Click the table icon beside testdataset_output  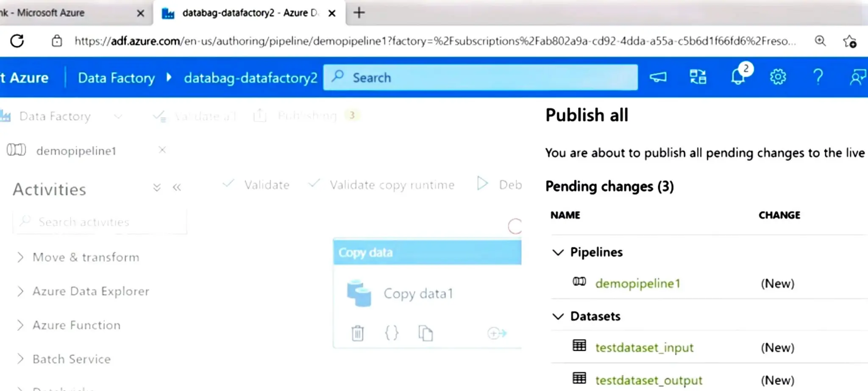pyautogui.click(x=579, y=378)
